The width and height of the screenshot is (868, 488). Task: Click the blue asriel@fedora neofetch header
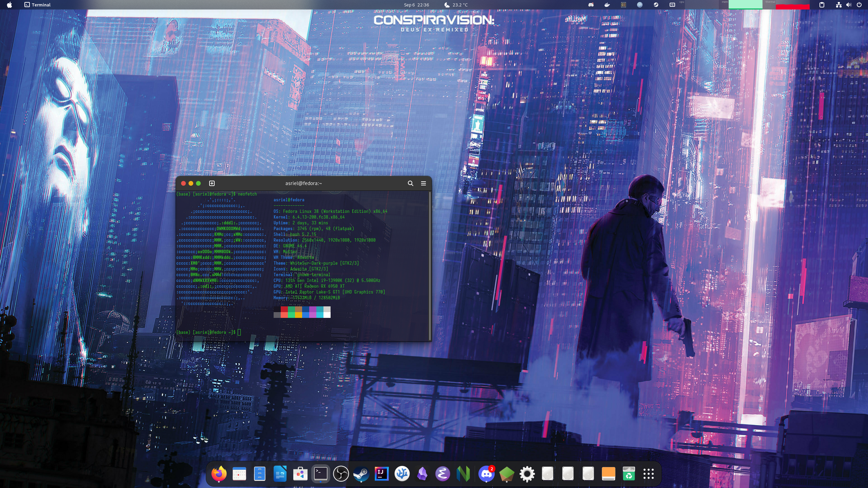click(289, 200)
